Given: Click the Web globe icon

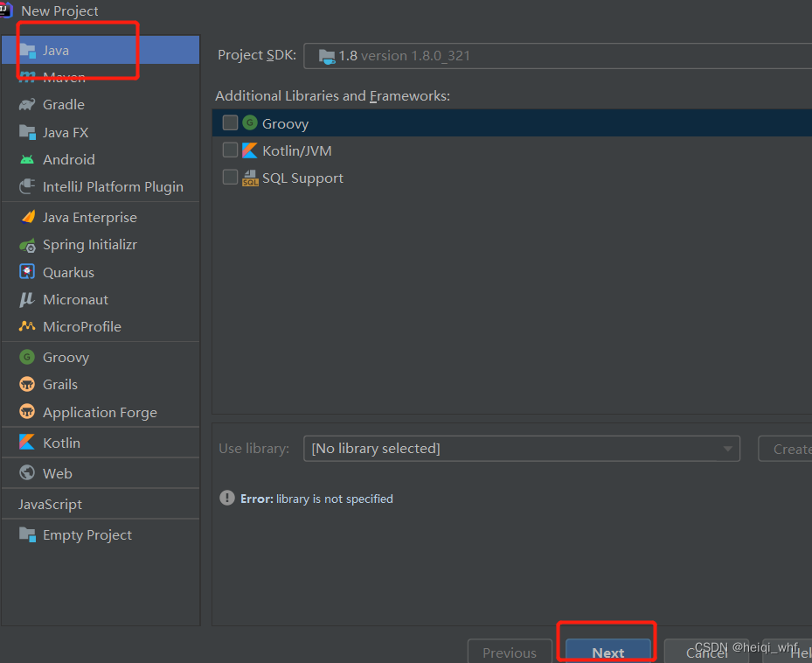Looking at the screenshot, I should point(27,472).
